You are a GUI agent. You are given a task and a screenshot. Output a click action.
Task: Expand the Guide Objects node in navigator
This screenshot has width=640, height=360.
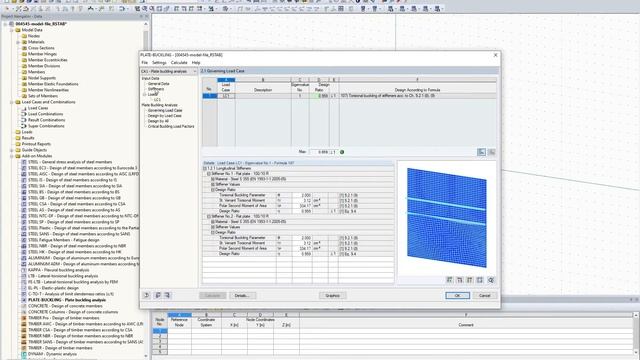coord(12,150)
